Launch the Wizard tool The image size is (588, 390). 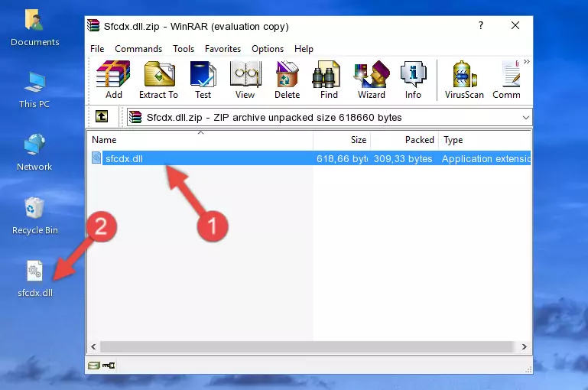pyautogui.click(x=372, y=80)
